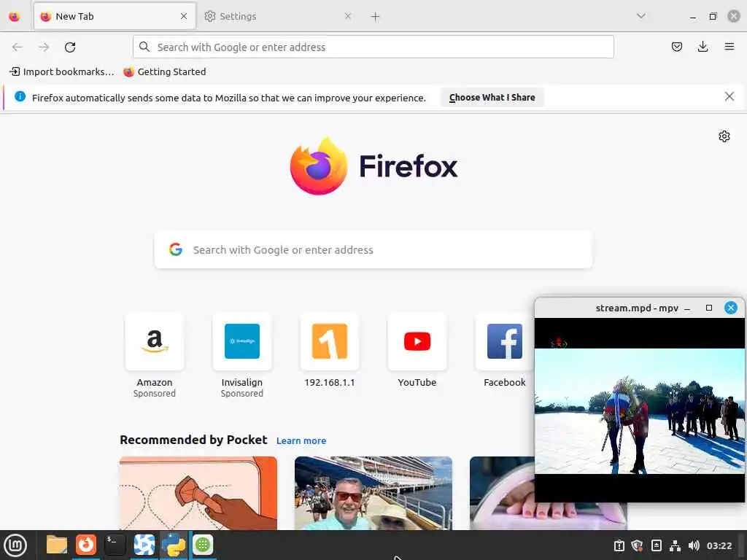Open the Downloads panel icon
Viewport: 747px width, 560px height.
703,47
